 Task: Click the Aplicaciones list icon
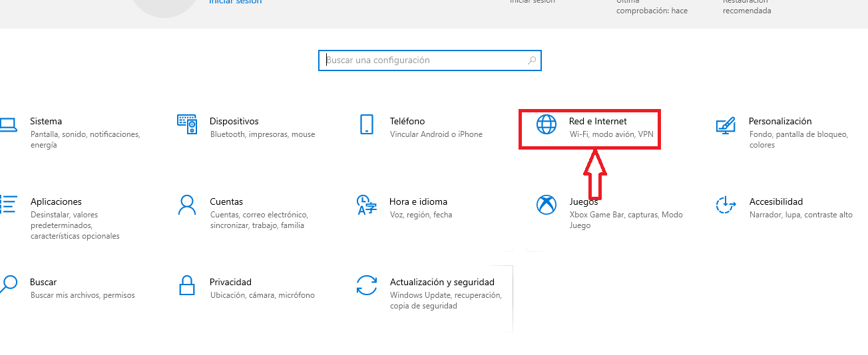pyautogui.click(x=8, y=205)
